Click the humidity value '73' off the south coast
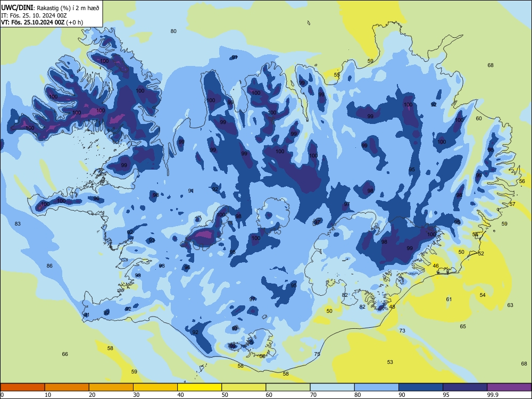The image size is (532, 399). coord(402,330)
